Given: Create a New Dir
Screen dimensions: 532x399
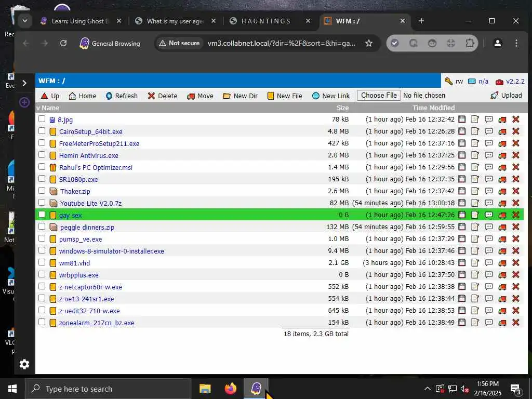Looking at the screenshot, I should [240, 96].
